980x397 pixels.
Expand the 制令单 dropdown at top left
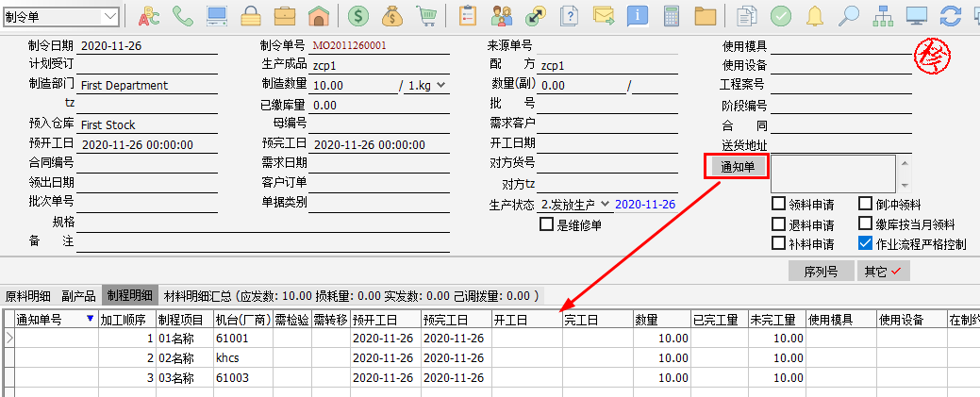point(109,16)
